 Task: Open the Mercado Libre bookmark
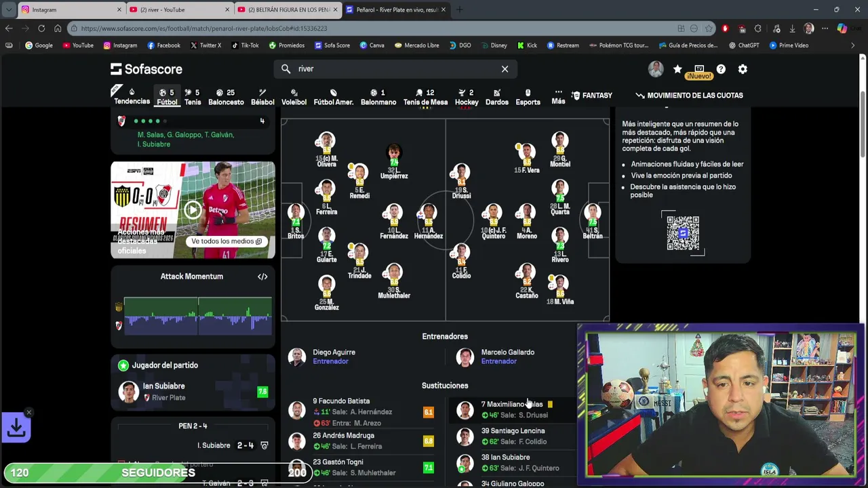[x=416, y=45]
